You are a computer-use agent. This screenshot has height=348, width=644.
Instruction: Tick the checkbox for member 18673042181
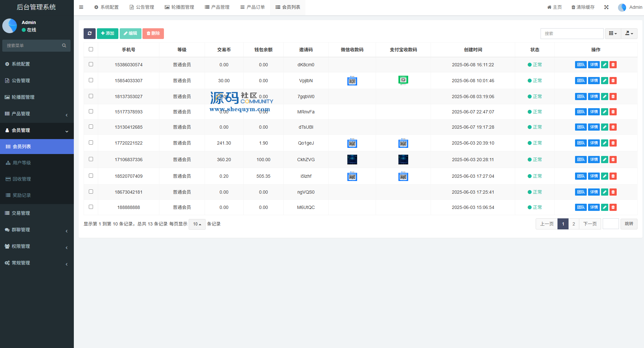pyautogui.click(x=91, y=192)
